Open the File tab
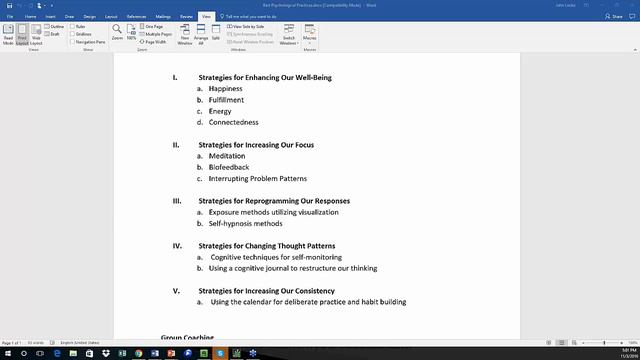This screenshot has height=360, width=640. 10,17
